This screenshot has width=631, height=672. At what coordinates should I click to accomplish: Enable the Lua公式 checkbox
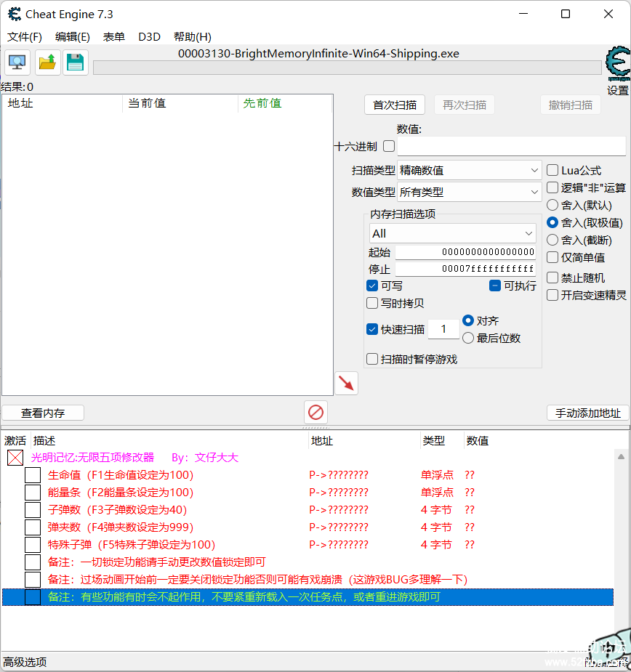click(552, 170)
